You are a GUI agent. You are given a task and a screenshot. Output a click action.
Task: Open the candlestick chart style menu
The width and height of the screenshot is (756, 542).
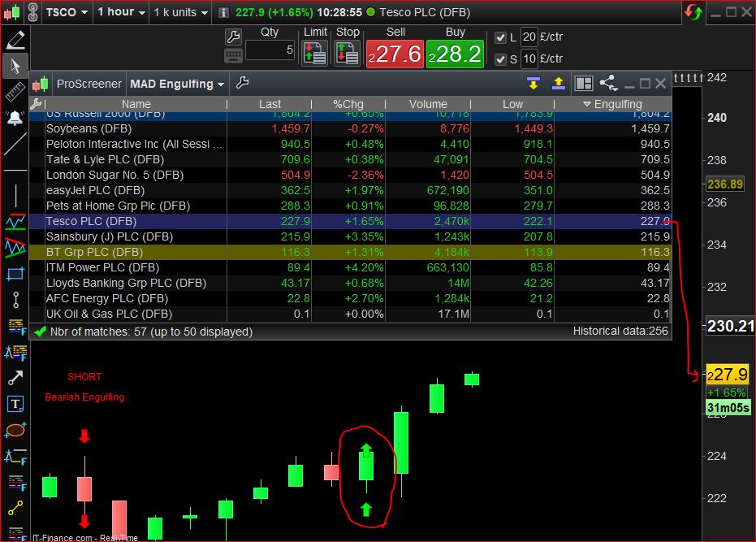(x=11, y=12)
